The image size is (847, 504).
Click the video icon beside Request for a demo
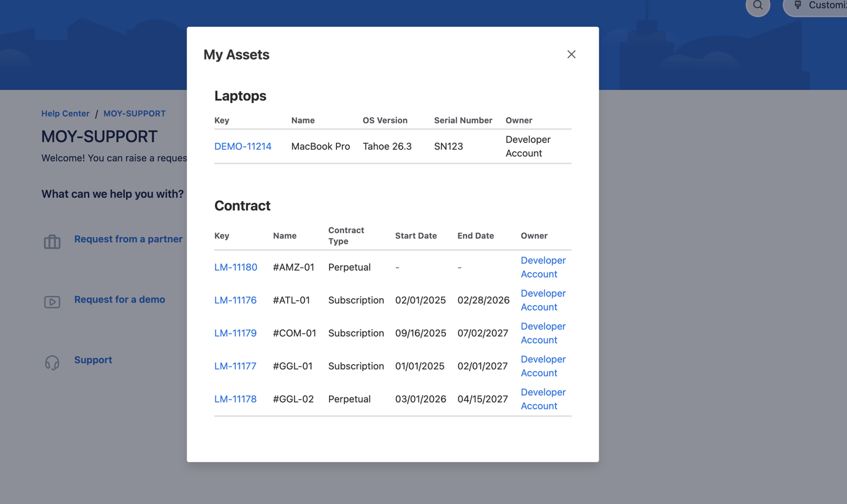(x=52, y=302)
